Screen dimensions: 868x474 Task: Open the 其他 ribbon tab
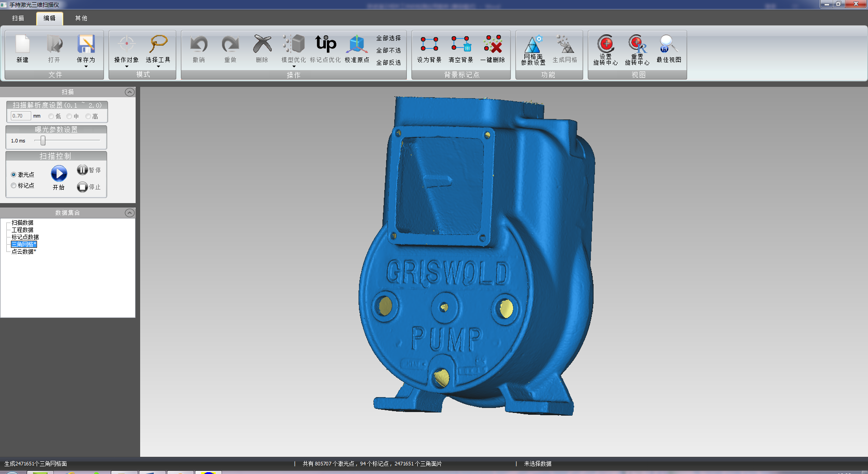point(81,18)
